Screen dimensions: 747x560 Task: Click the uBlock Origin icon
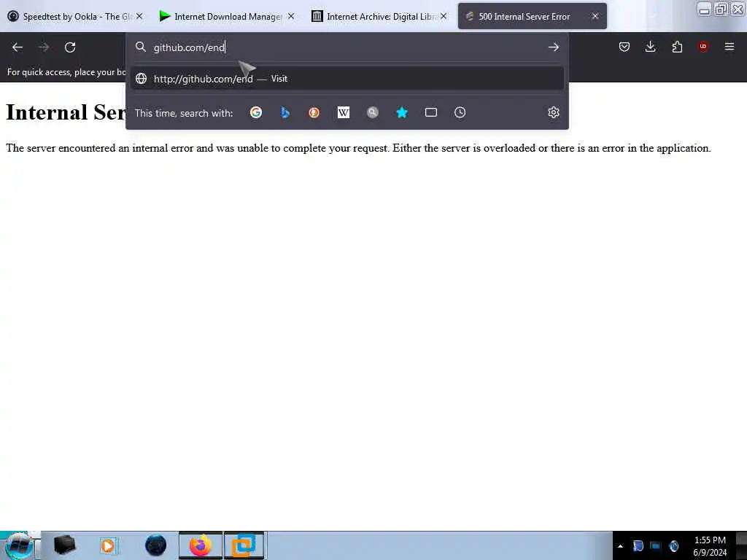click(703, 47)
